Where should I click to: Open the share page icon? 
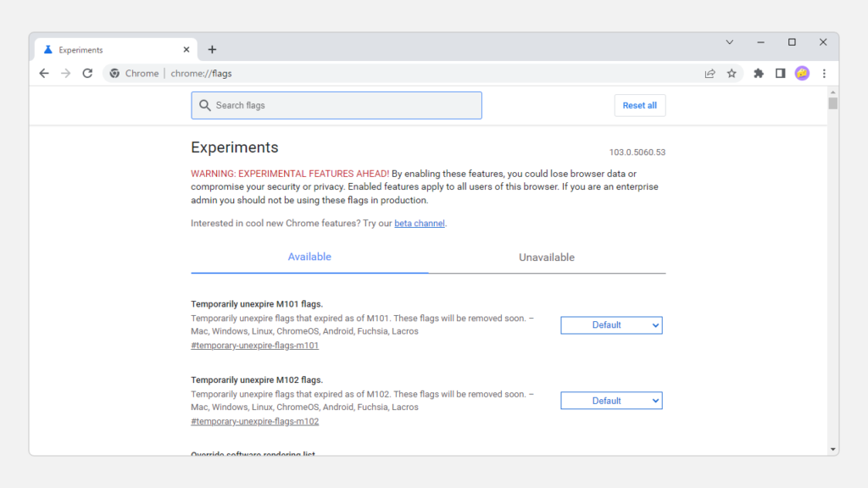[x=710, y=74]
